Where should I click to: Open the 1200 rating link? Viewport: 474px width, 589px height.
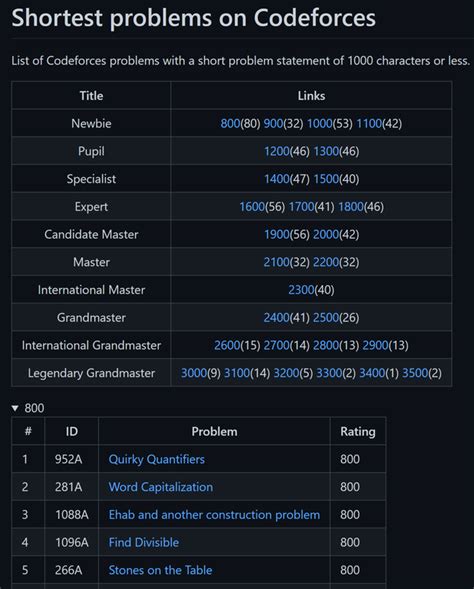[276, 151]
